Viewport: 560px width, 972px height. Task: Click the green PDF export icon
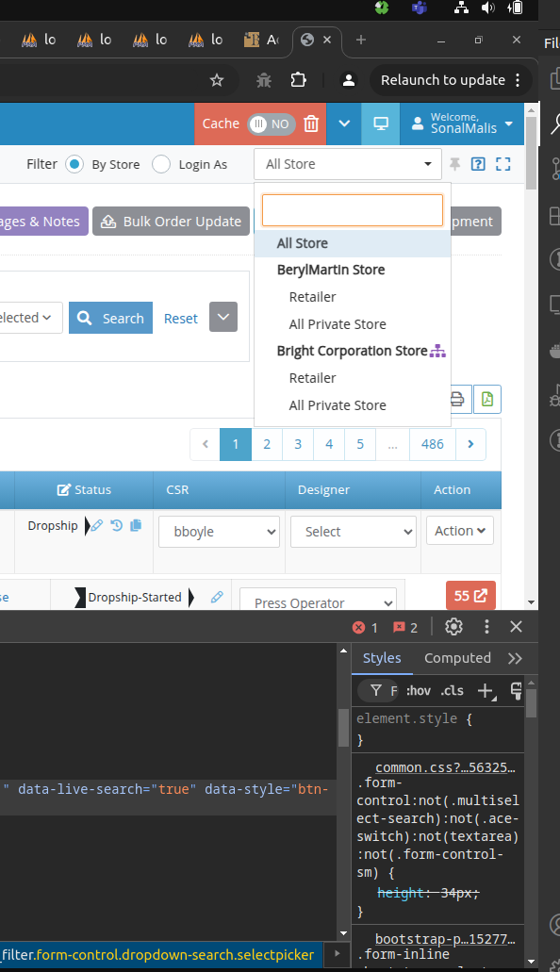pyautogui.click(x=487, y=399)
